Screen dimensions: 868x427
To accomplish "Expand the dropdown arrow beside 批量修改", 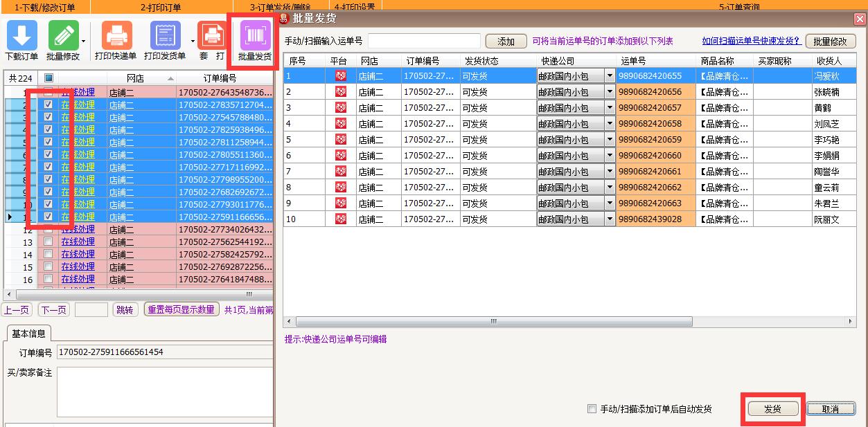I will click(x=84, y=42).
